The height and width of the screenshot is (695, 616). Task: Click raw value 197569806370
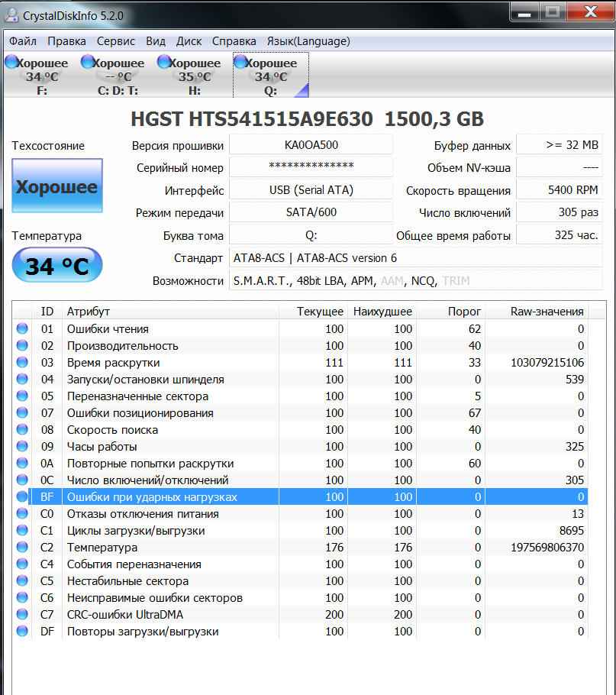[547, 548]
